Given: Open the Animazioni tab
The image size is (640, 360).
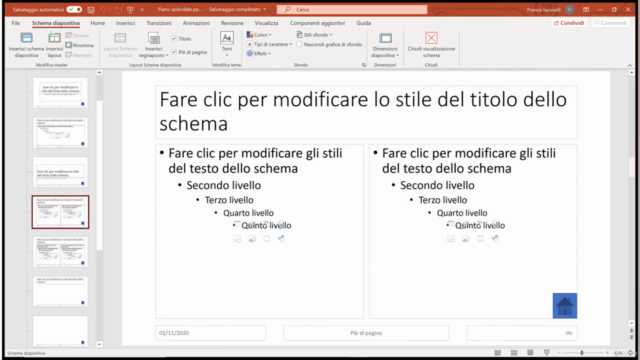Looking at the screenshot, I should (x=196, y=23).
